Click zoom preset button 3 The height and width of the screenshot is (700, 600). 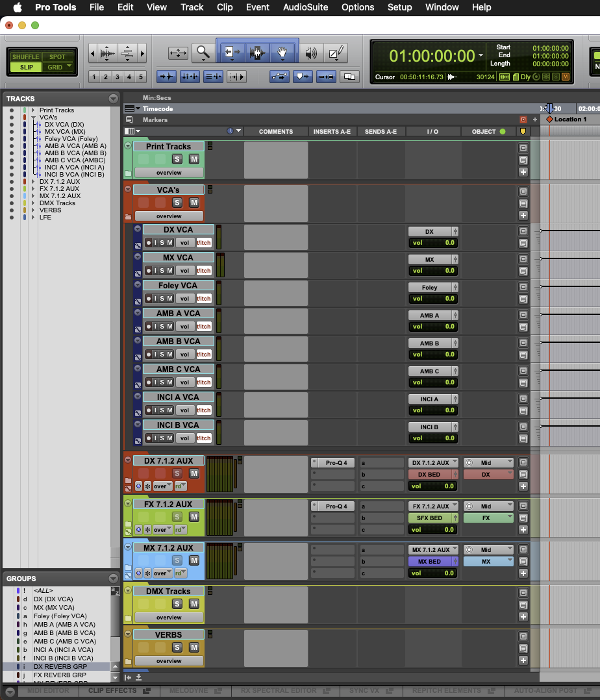[x=118, y=77]
